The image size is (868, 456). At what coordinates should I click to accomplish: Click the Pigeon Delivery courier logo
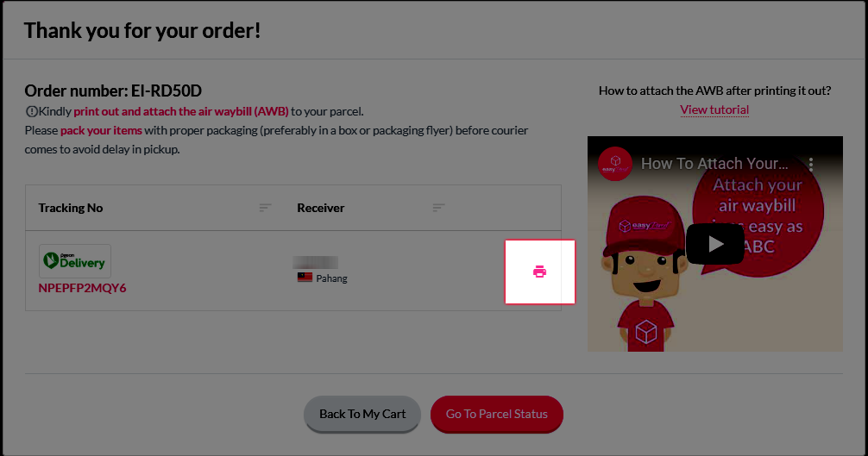click(x=75, y=261)
